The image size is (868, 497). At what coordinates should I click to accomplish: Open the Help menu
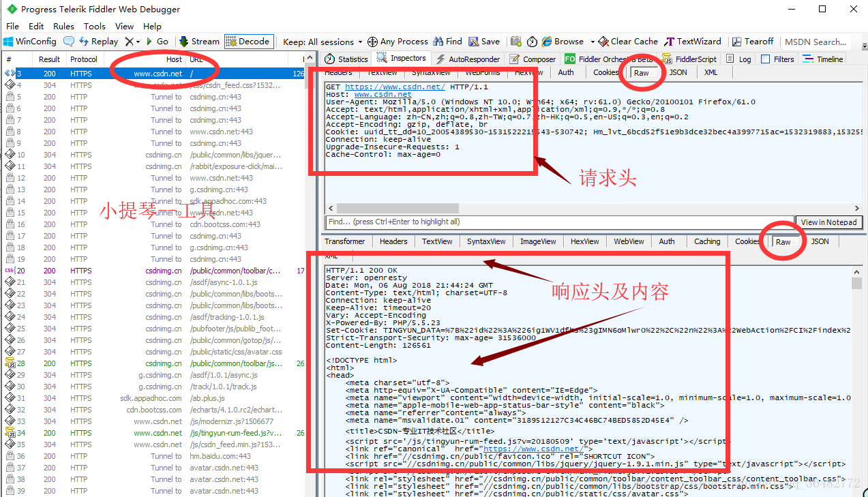153,26
